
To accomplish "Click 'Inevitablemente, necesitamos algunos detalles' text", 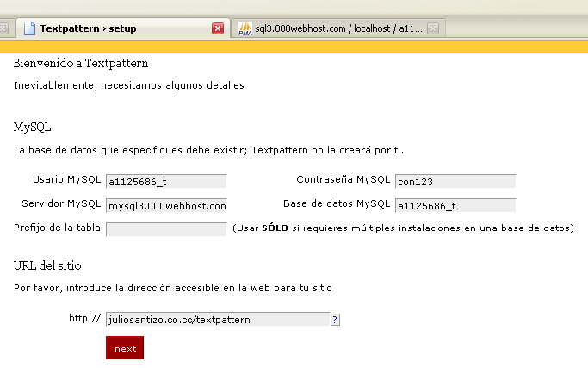I will pos(129,85).
